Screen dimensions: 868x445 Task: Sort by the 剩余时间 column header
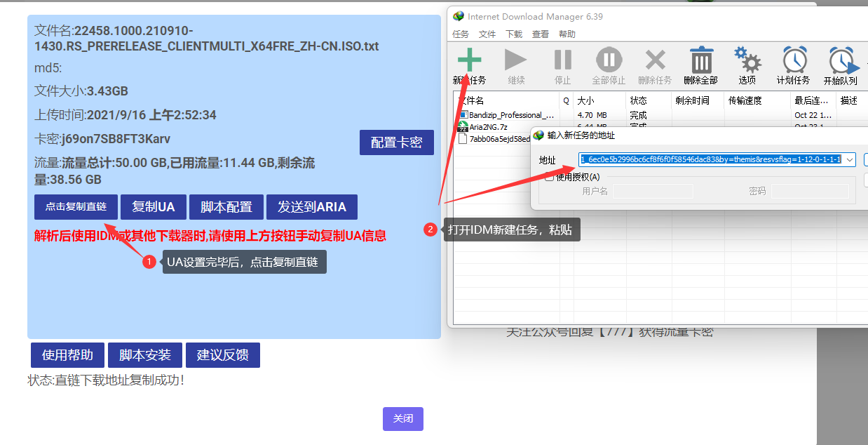coord(698,100)
